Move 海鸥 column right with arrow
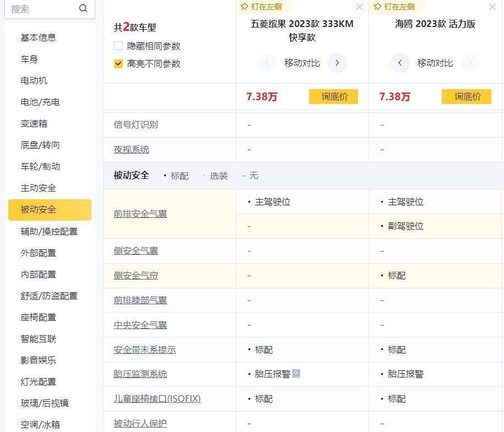504x432 pixels. click(470, 63)
